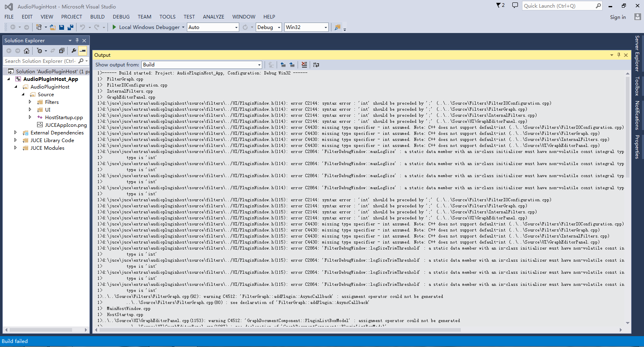Open the Server Explorer side tab
644x347 pixels.
[637, 53]
